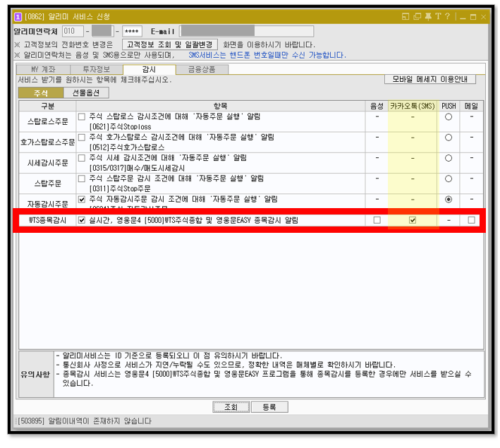500x448 pixels.
Task: Check the 스탑로스주문 row checkbox
Action: (x=82, y=117)
